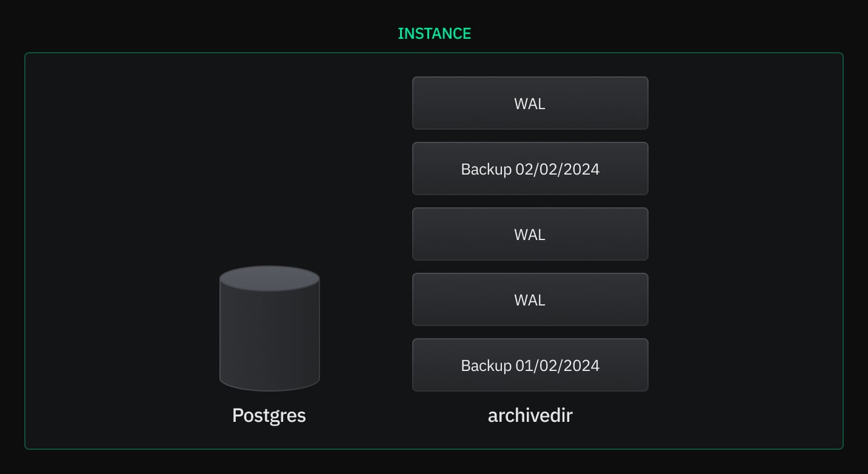Click the WAL text in the top block

point(530,104)
